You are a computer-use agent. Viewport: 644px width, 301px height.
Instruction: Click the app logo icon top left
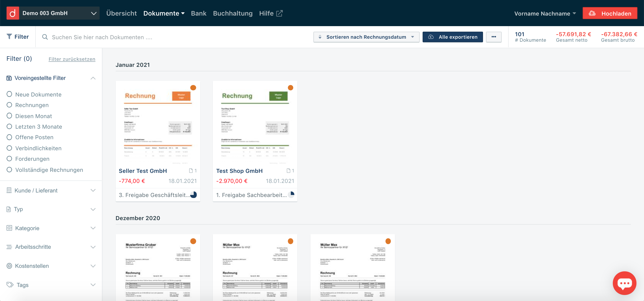tap(13, 13)
